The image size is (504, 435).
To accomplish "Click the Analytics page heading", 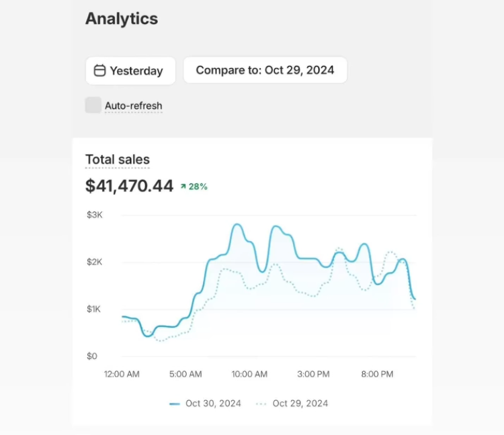I will pyautogui.click(x=122, y=19).
